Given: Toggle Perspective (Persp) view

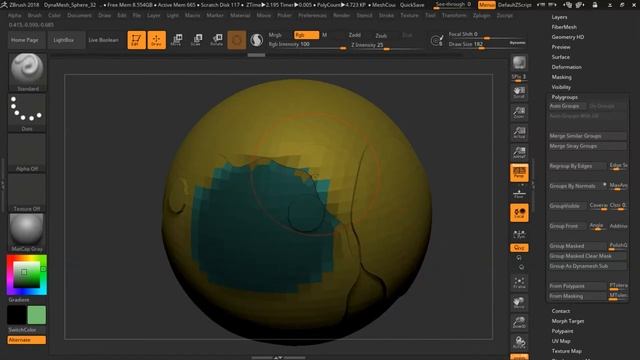Looking at the screenshot, I should tap(519, 172).
